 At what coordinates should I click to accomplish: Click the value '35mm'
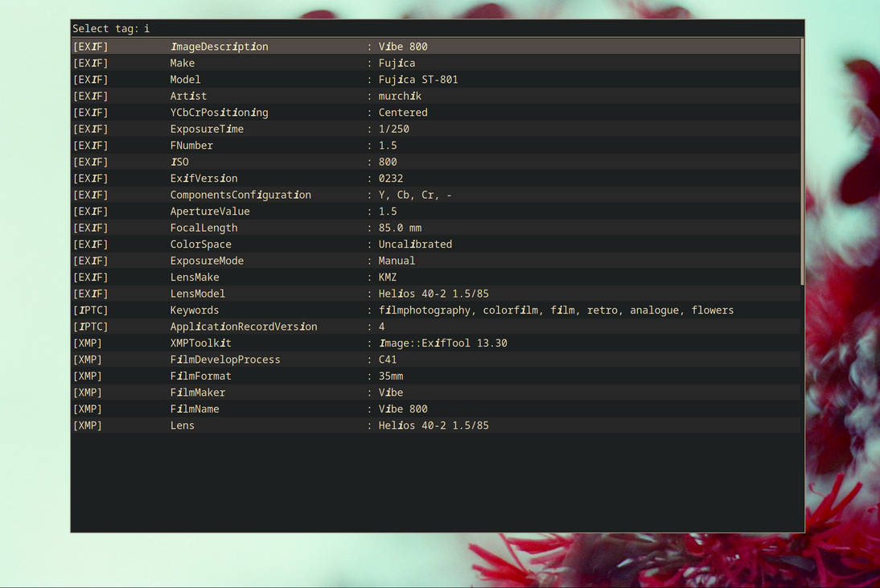(x=391, y=376)
